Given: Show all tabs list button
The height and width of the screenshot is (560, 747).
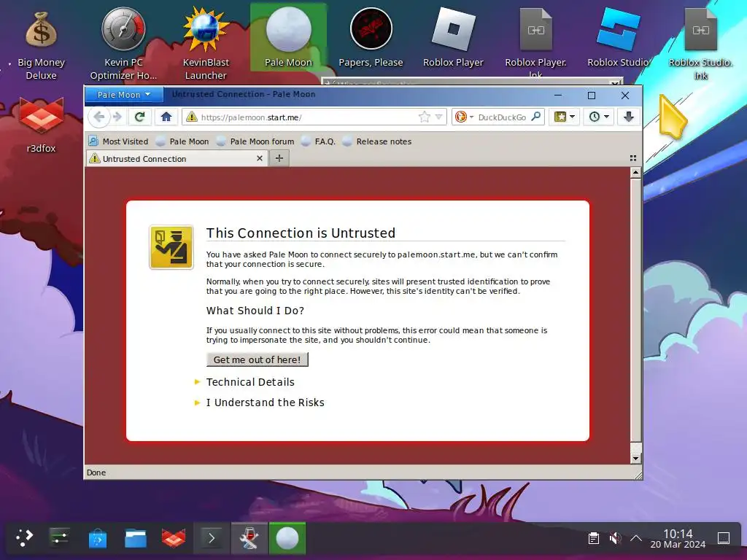Looking at the screenshot, I should (x=633, y=158).
